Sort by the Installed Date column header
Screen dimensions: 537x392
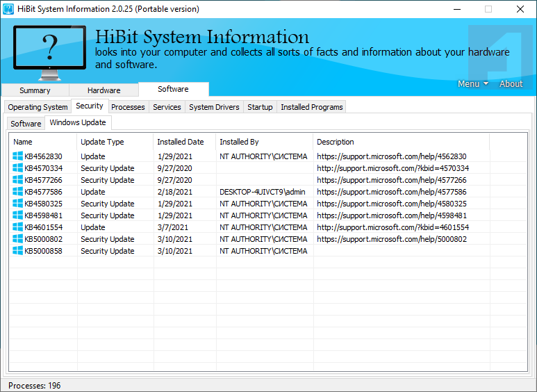pyautogui.click(x=185, y=142)
